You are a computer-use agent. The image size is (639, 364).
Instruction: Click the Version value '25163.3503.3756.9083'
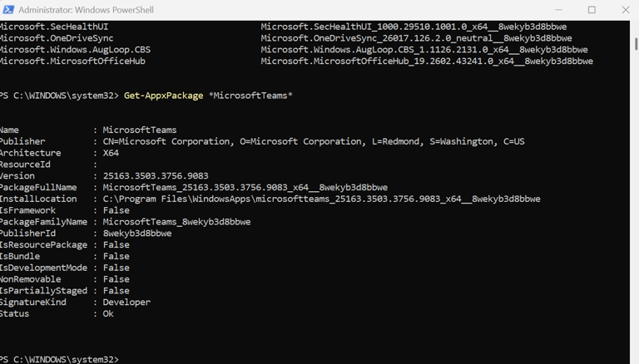(156, 175)
